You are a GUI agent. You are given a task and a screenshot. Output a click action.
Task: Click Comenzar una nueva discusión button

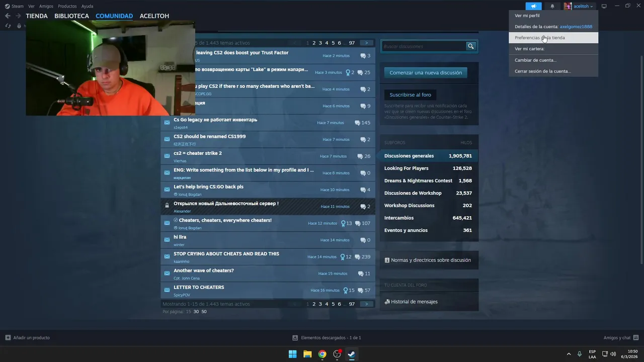(426, 72)
